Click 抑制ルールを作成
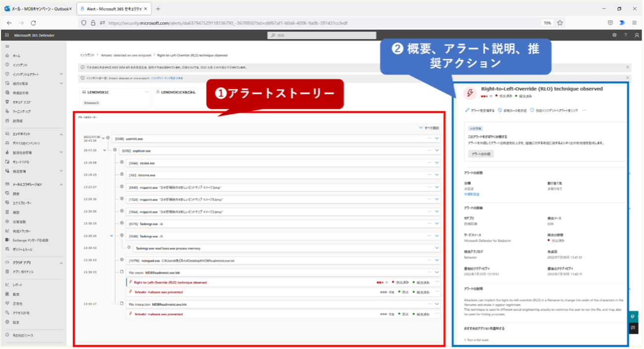Screen dimensions: 644x349 512,110
